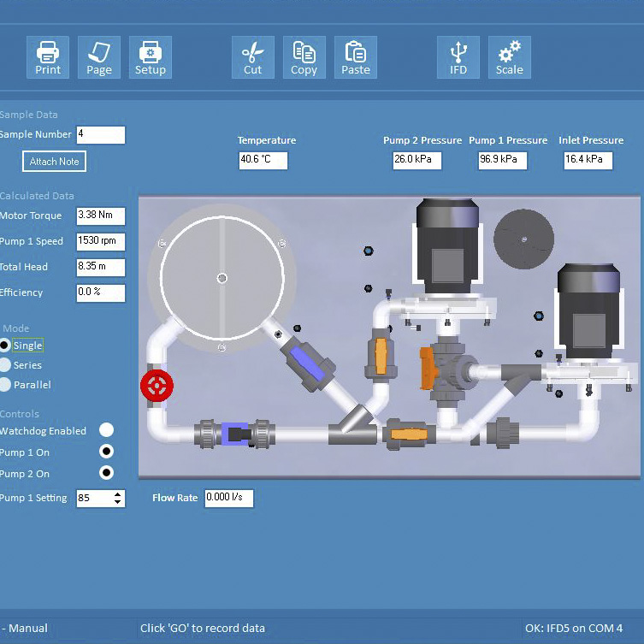Open printer Setup icon

click(x=151, y=57)
